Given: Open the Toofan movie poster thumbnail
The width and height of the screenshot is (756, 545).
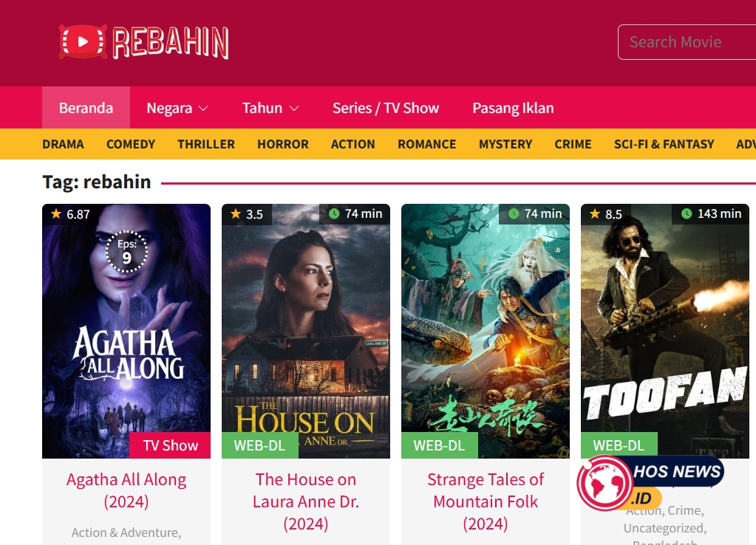Looking at the screenshot, I should click(x=665, y=331).
